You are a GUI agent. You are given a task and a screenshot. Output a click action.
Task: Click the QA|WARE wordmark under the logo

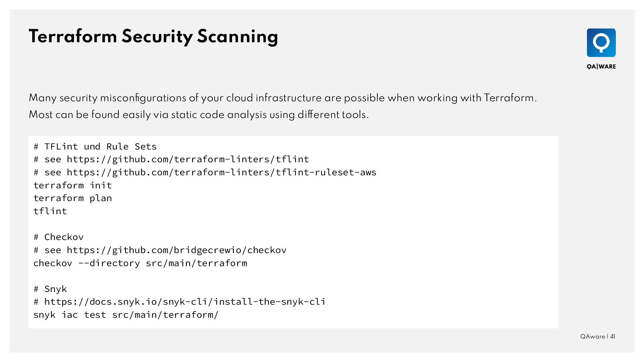click(x=601, y=67)
